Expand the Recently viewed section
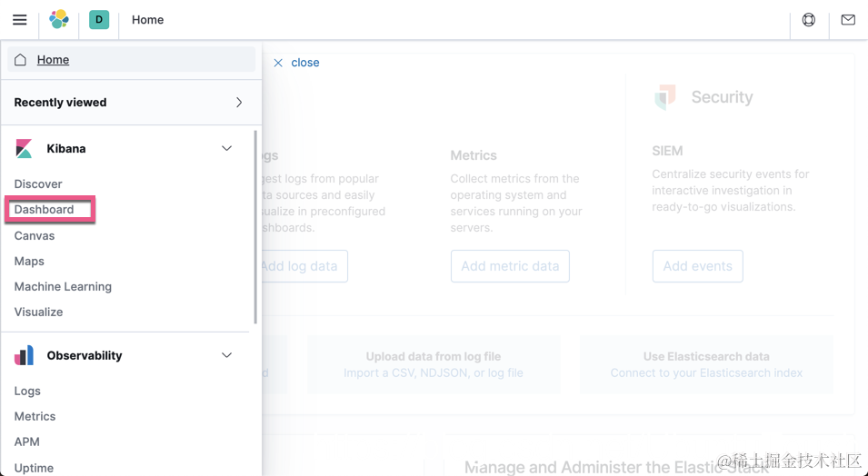This screenshot has width=868, height=476. pos(131,103)
